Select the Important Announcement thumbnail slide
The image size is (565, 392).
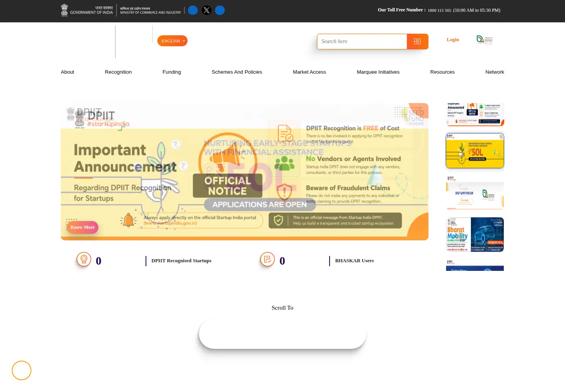(x=475, y=114)
